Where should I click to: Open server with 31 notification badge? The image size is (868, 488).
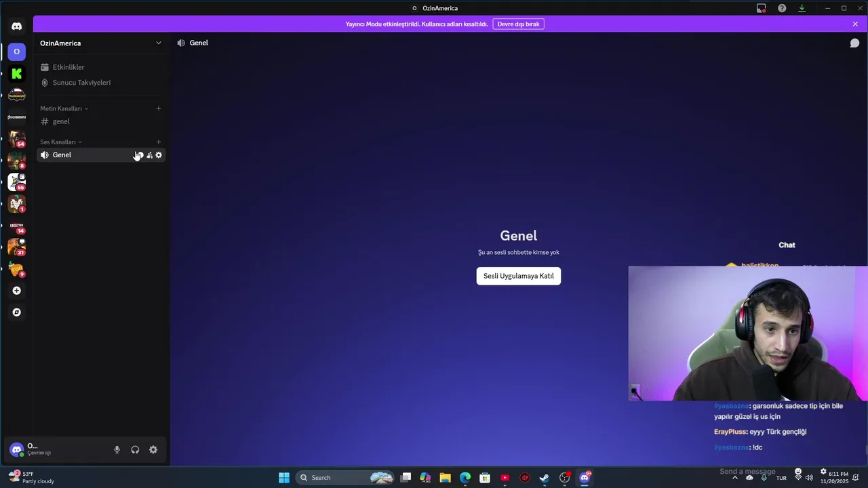[x=17, y=247]
